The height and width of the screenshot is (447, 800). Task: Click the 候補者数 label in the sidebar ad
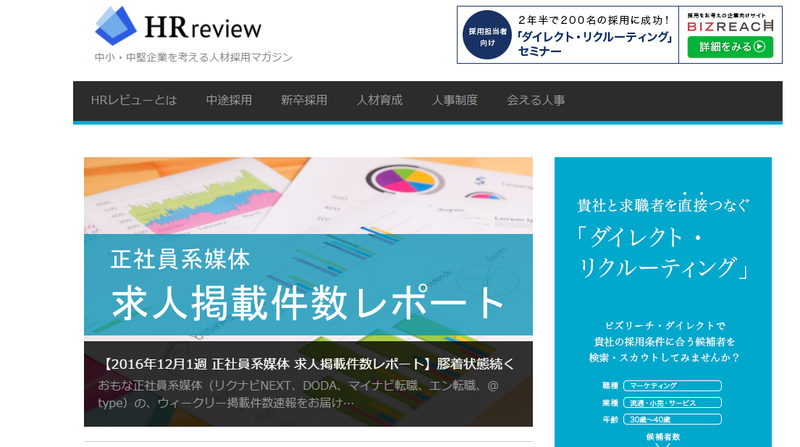click(663, 436)
